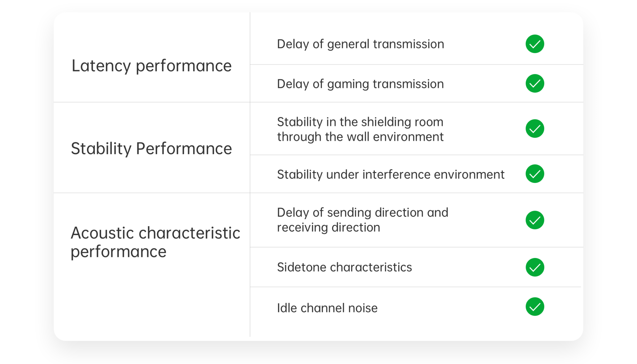637x364 pixels.
Task: Click the vertical divider between category and test columns
Action: pyautogui.click(x=250, y=175)
